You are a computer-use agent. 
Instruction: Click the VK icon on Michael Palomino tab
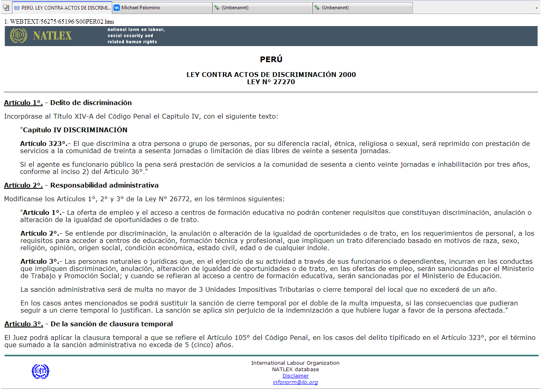pos(116,7)
